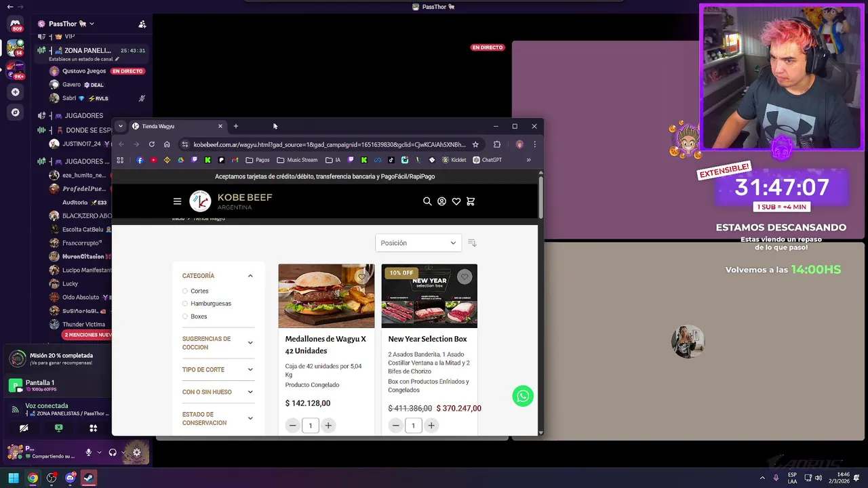Select the Cortes category option
Image resolution: width=868 pixels, height=488 pixels.
pyautogui.click(x=195, y=291)
